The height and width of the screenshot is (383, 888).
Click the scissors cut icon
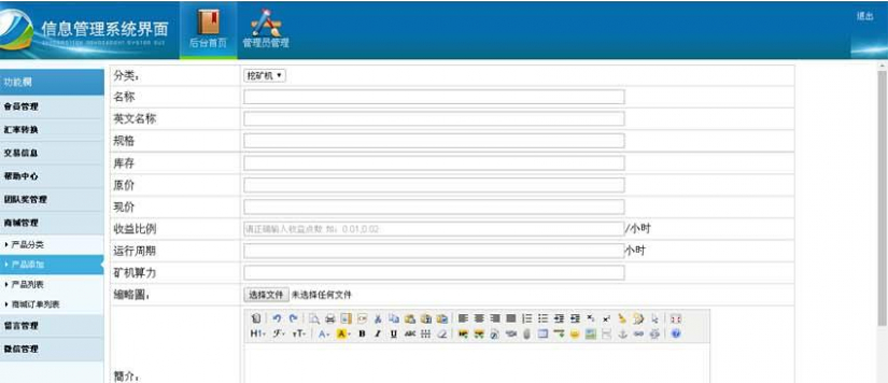click(378, 319)
